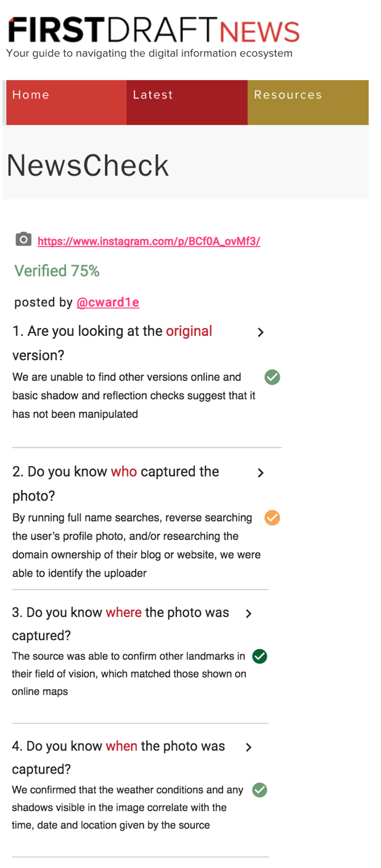381x868 pixels.
Task: Expand the who captured the photo chevron
Action: 261,473
